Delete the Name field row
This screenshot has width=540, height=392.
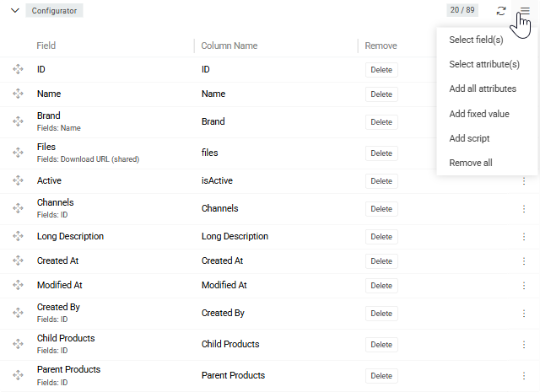(381, 94)
